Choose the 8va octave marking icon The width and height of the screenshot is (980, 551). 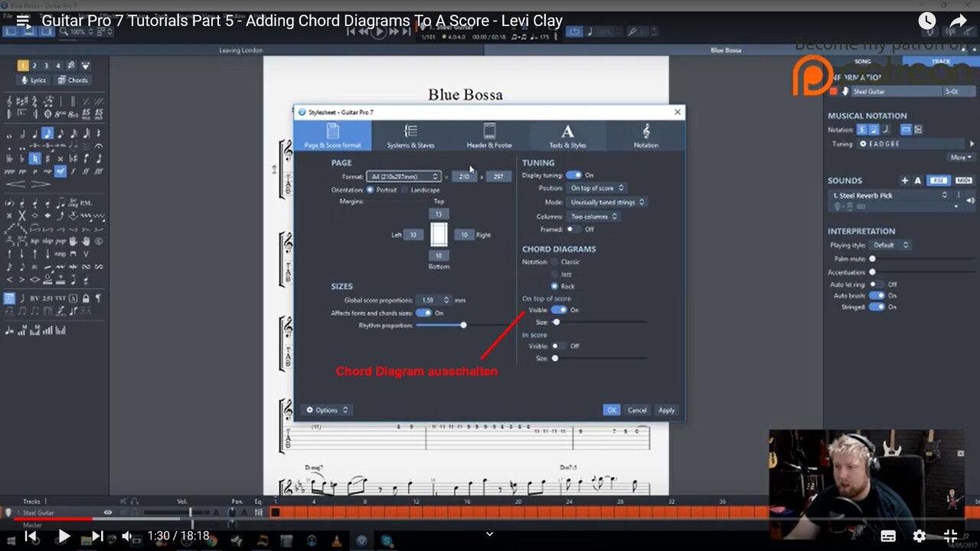[x=60, y=115]
